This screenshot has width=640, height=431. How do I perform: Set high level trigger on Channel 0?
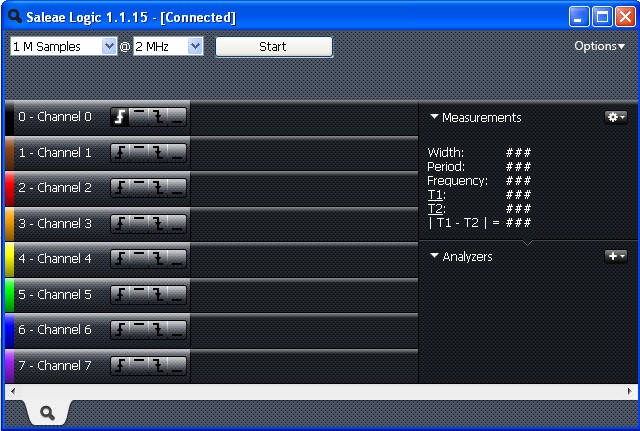click(x=139, y=117)
